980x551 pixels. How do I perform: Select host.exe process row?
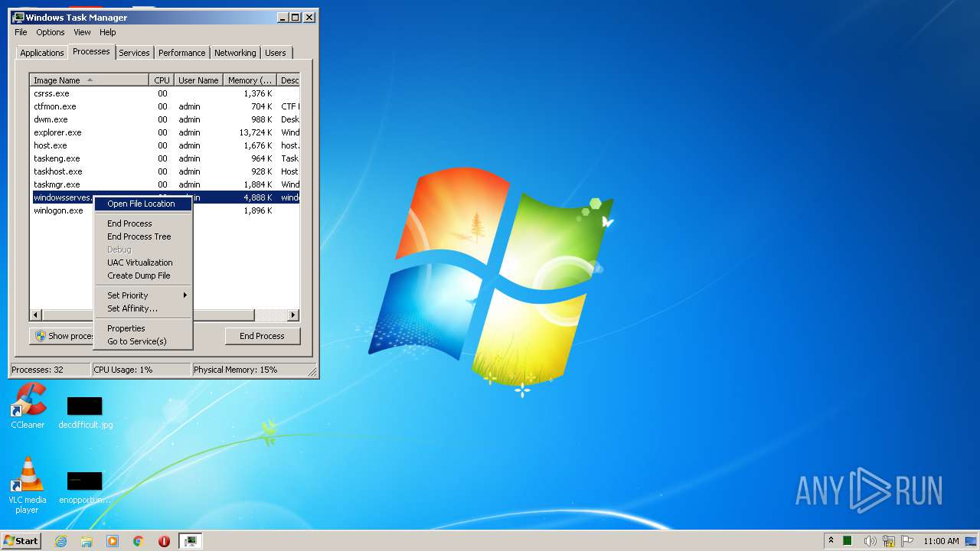click(x=165, y=145)
